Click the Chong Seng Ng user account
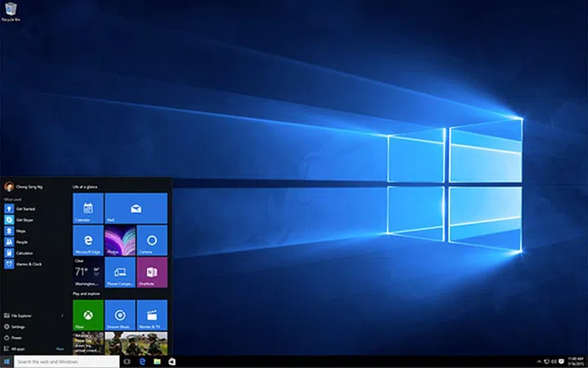Viewport: 588px width, 368px height. 24,186
